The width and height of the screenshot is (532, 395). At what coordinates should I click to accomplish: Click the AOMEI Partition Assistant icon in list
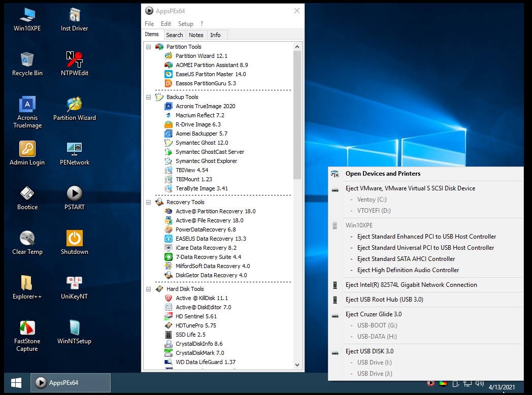(169, 65)
